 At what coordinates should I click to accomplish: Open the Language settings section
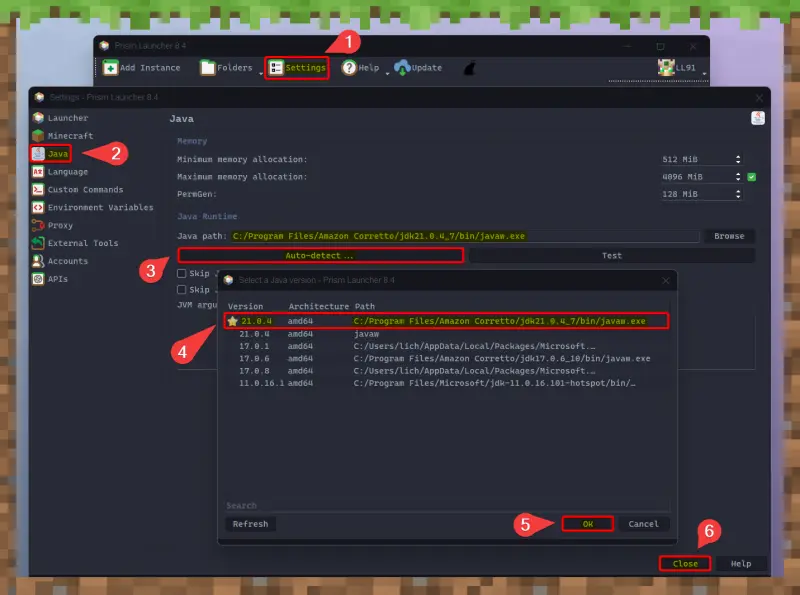(38, 171)
